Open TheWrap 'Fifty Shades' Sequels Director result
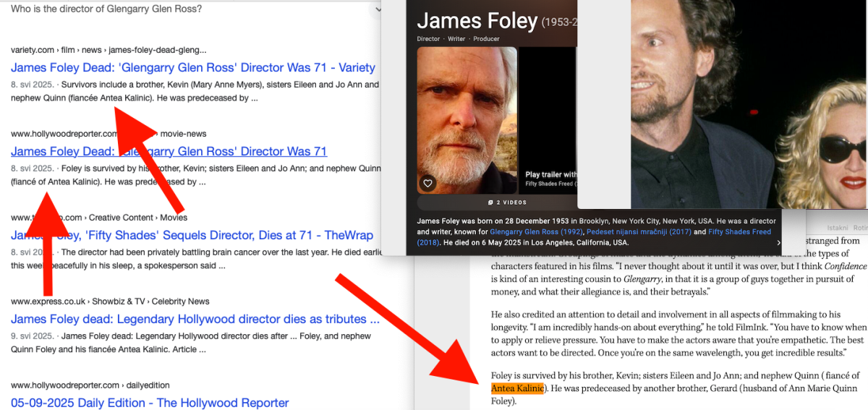Viewport: 868px width, 410px height. [192, 236]
